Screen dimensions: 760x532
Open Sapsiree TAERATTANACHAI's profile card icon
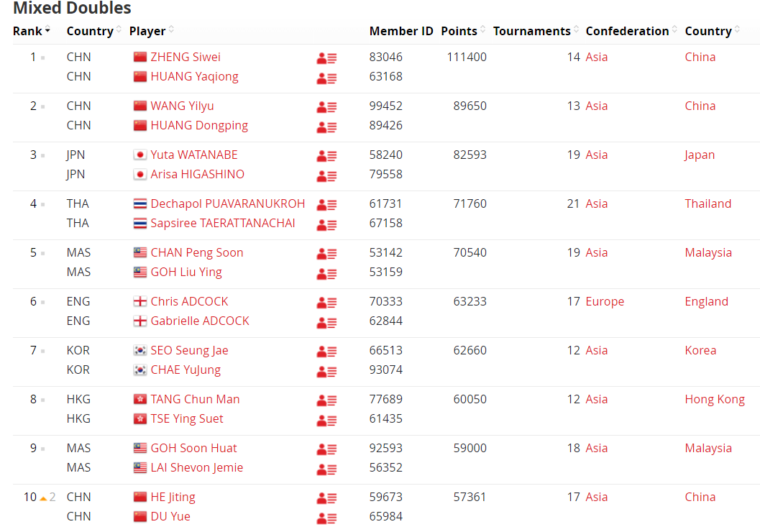[326, 225]
